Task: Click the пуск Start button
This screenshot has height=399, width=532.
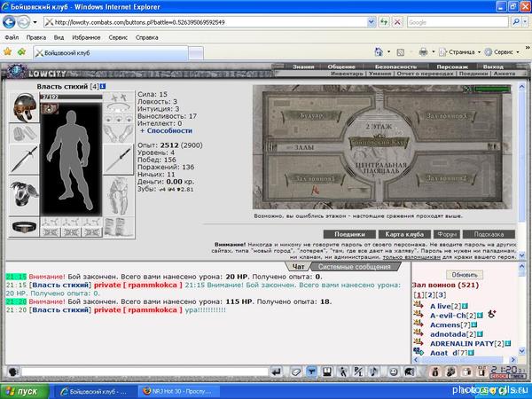Action: 25,392
